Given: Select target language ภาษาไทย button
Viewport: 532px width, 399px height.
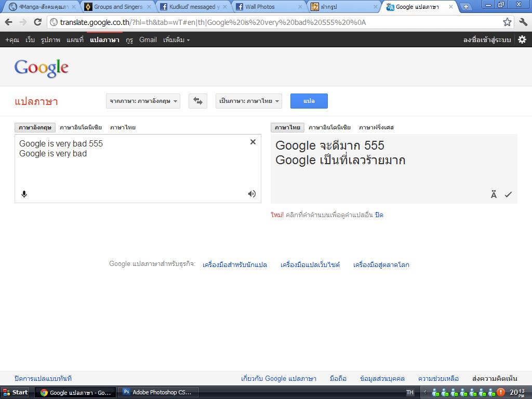Looking at the screenshot, I should click(x=287, y=127).
